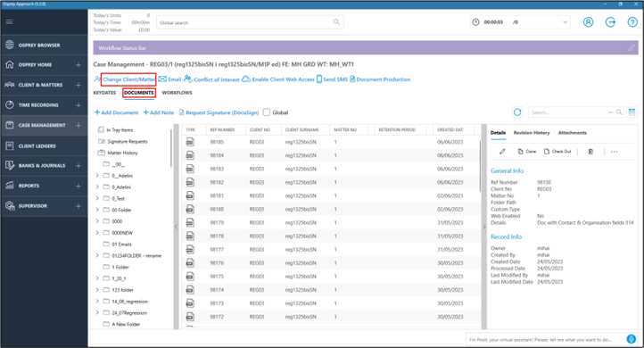Open Conflict of Interest link
This screenshot has width=644, height=348.
click(211, 79)
